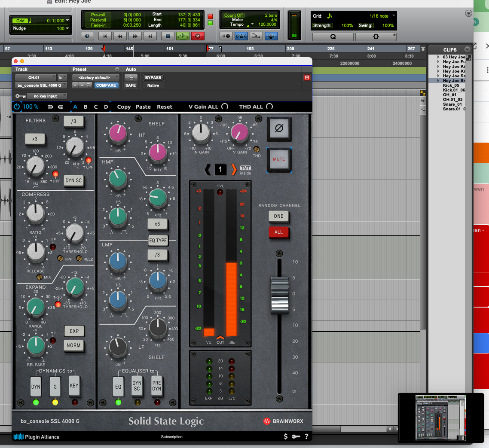Select settings slot B
Image resolution: width=489 pixels, height=448 pixels.
(86, 107)
